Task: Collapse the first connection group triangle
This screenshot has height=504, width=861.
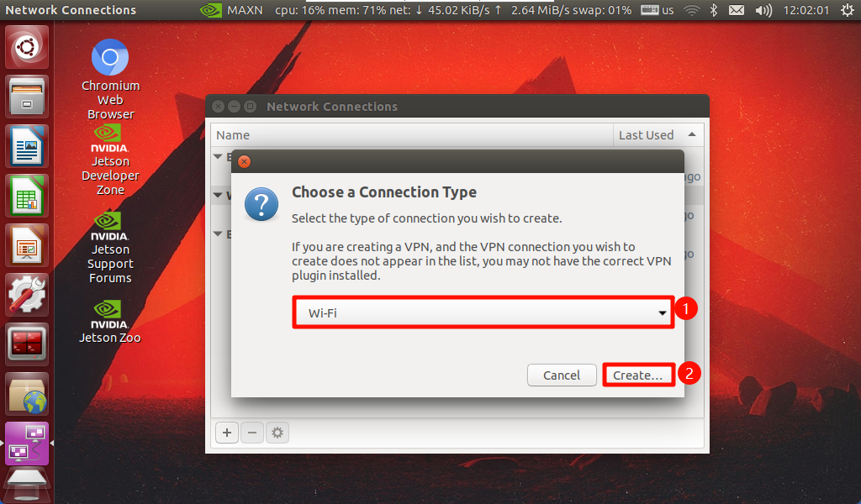Action: click(x=218, y=157)
